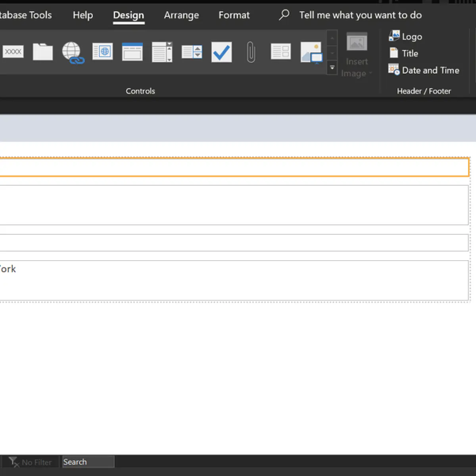Select the List Box control
Image resolution: width=476 pixels, height=476 pixels.
[162, 52]
